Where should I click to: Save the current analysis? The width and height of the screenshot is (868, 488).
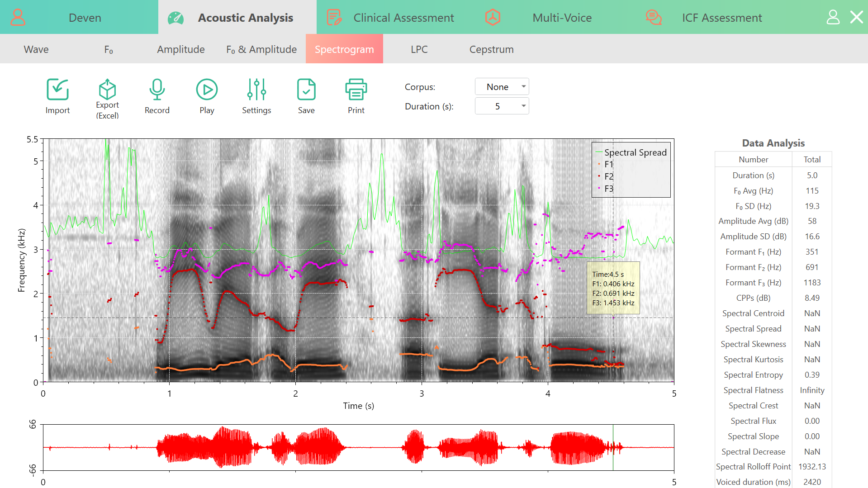coord(306,90)
